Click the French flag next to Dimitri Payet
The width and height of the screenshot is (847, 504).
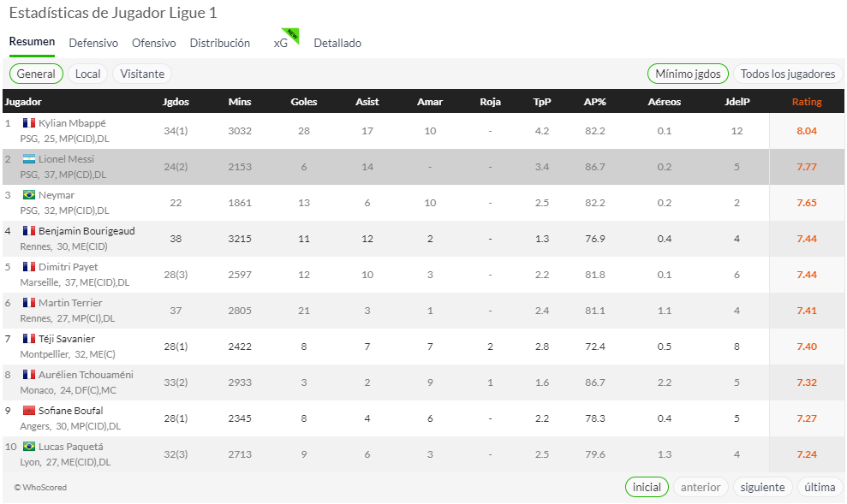pos(28,267)
